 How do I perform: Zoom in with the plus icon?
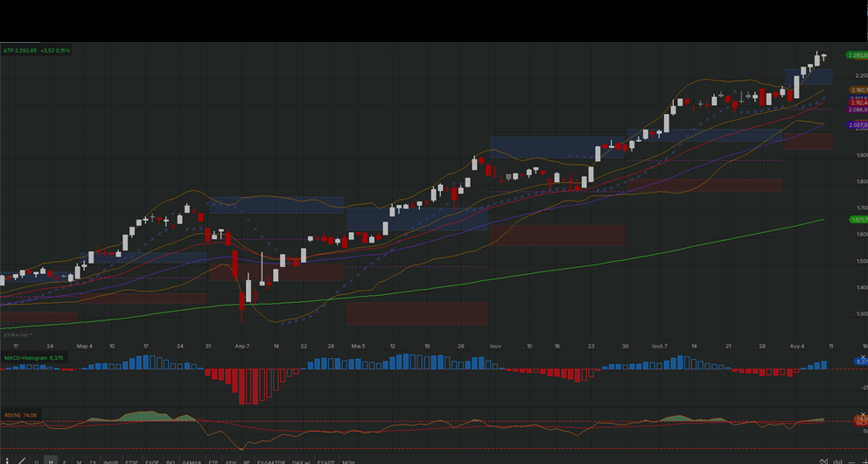(865, 461)
